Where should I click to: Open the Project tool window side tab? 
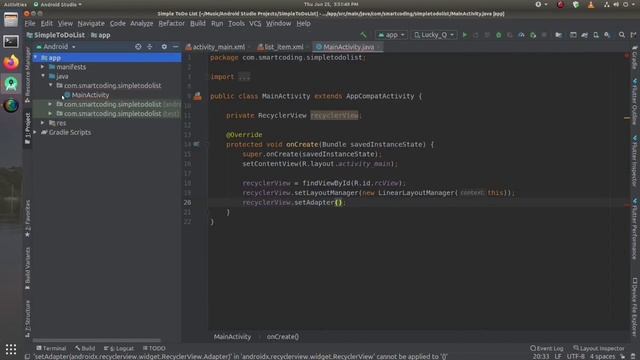point(28,129)
